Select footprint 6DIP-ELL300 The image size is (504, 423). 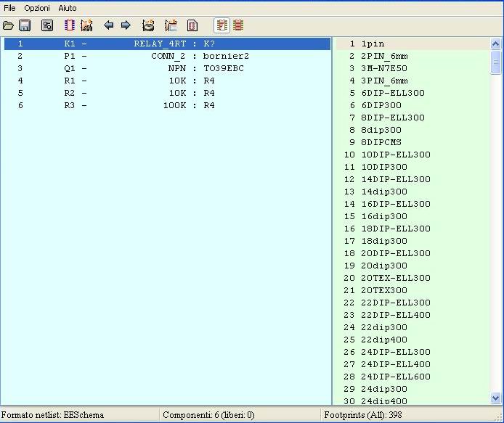tap(413, 93)
